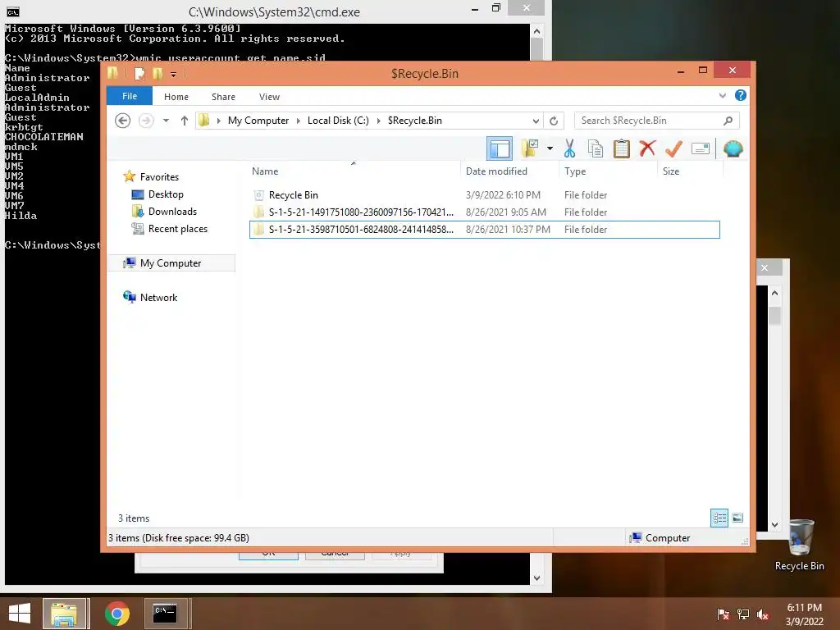Open recent locations dropdown arrow
Screen dimensions: 840x630
tap(166, 121)
